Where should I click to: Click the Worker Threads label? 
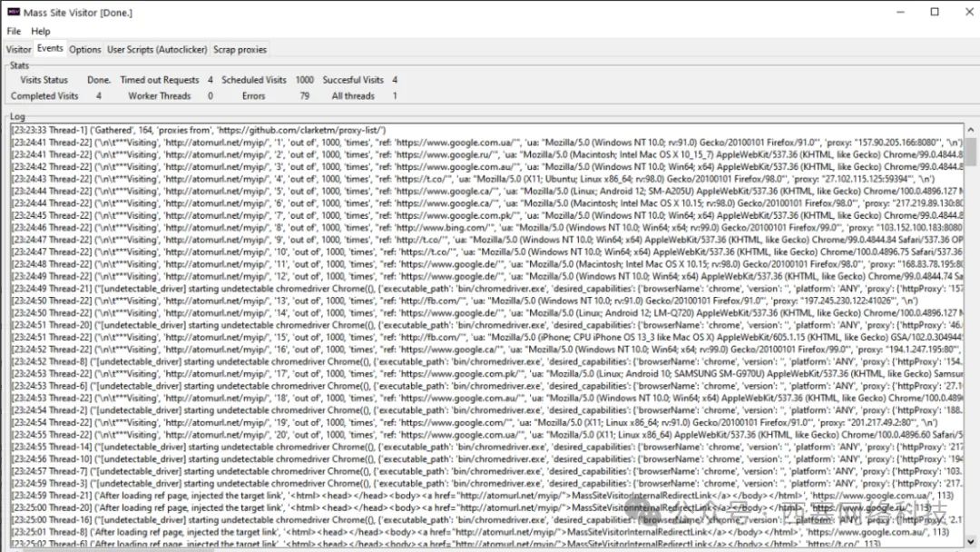pos(160,96)
